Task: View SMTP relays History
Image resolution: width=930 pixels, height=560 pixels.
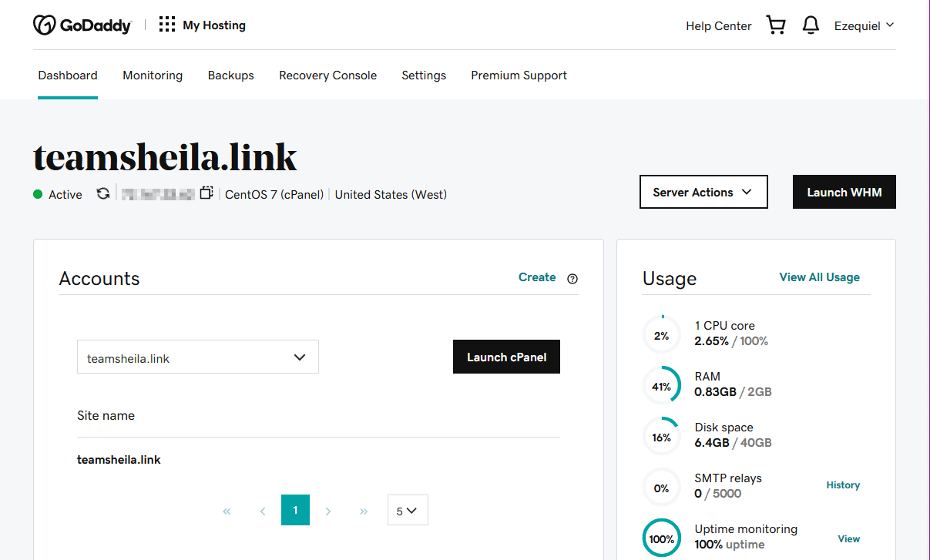Action: (x=843, y=485)
